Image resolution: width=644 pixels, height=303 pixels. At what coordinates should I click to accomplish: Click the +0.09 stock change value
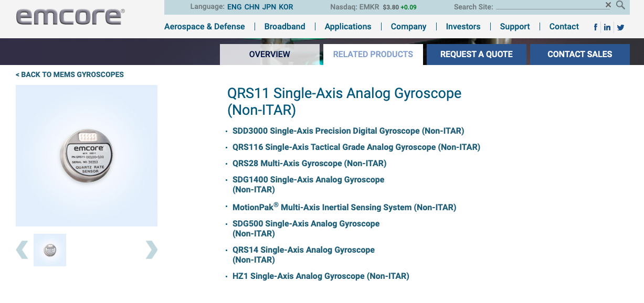click(x=409, y=7)
